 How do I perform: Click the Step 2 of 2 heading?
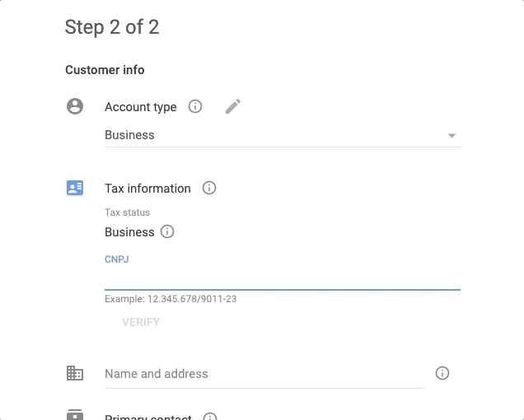coord(112,27)
